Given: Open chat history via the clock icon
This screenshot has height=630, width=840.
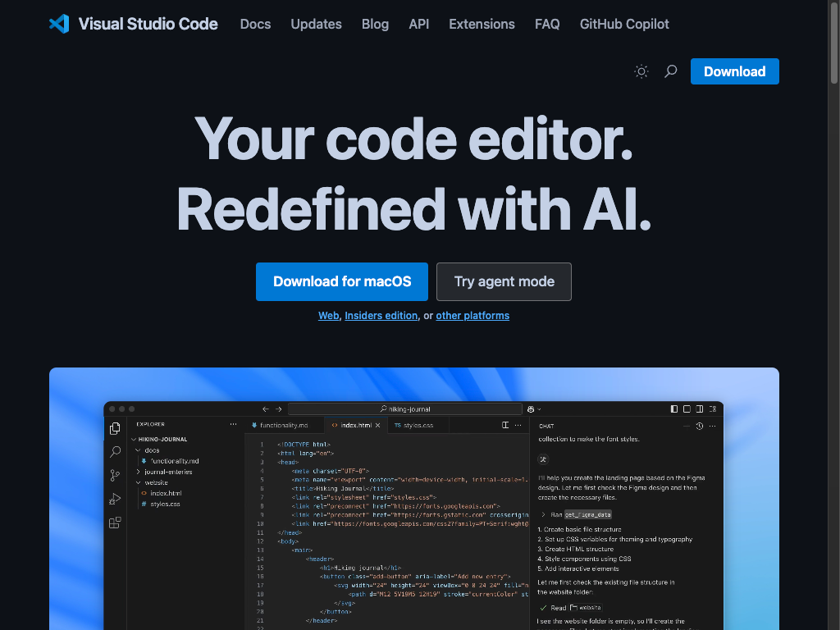Looking at the screenshot, I should click(699, 427).
